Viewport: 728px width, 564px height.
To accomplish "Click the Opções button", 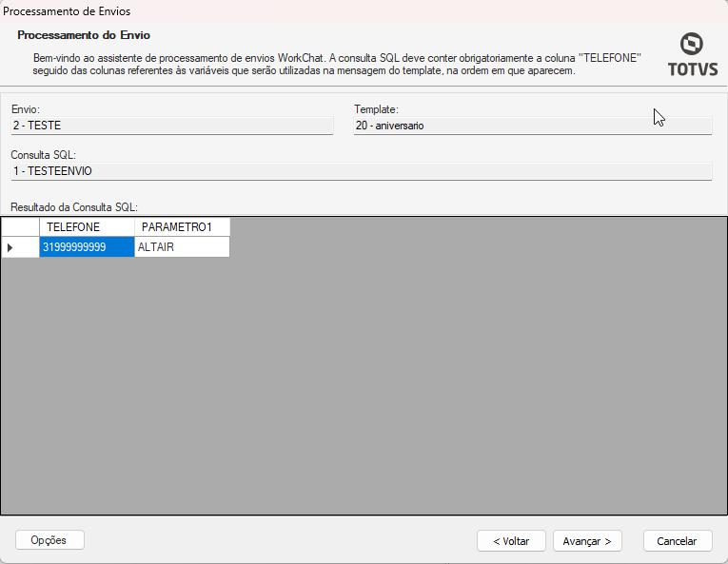I will coord(49,539).
